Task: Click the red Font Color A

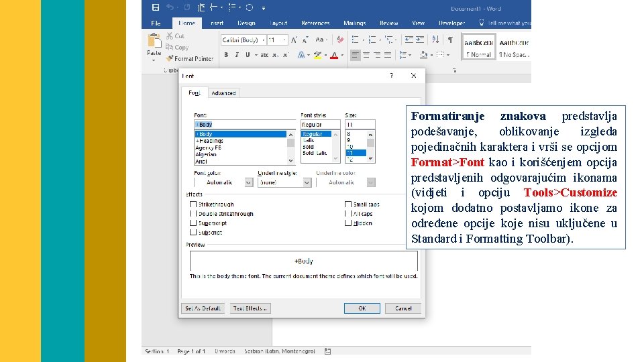Action: tap(334, 55)
